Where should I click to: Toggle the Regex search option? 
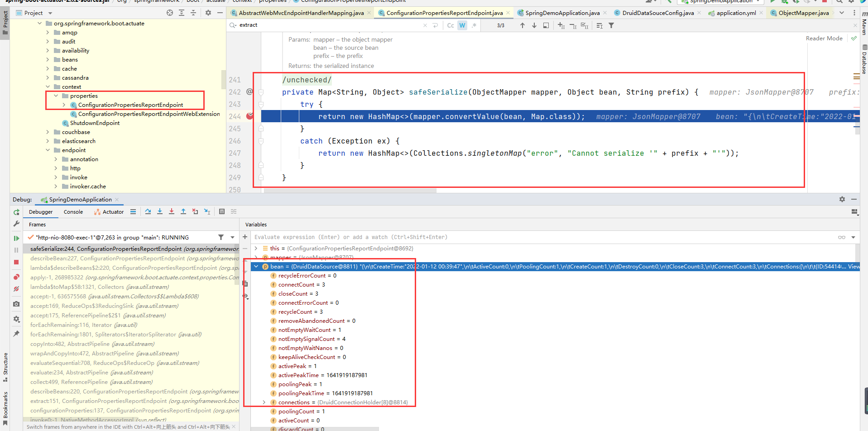click(474, 25)
